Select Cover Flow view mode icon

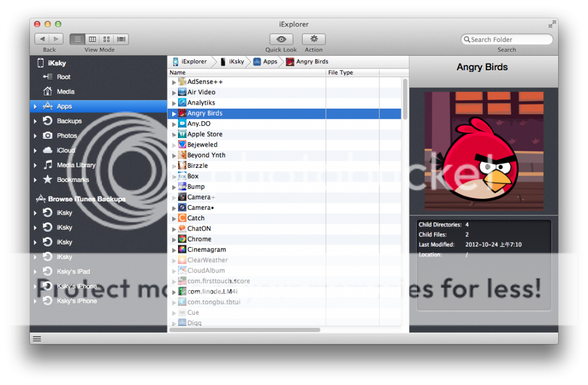point(121,39)
